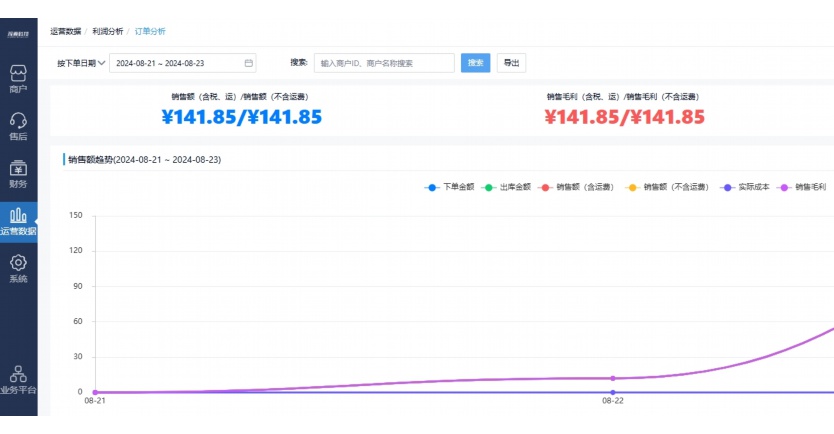
Task: Click the blue 搜索 button
Action: (x=476, y=63)
